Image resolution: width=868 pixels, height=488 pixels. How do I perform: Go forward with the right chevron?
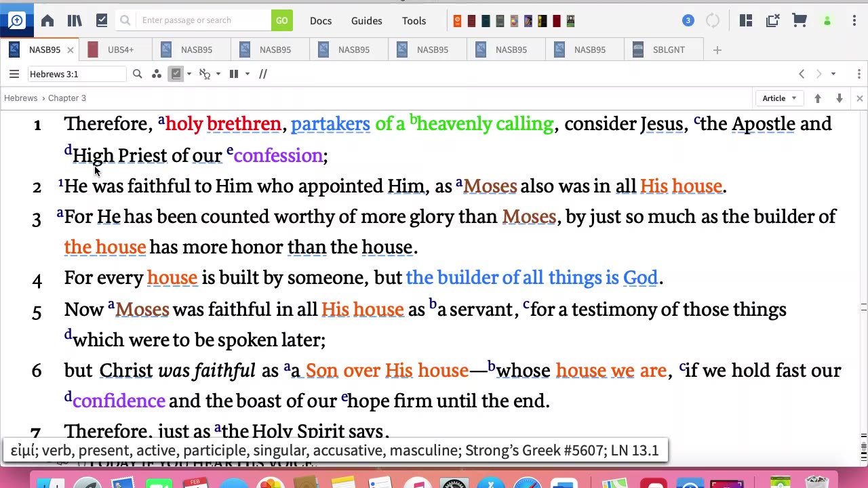tap(818, 74)
